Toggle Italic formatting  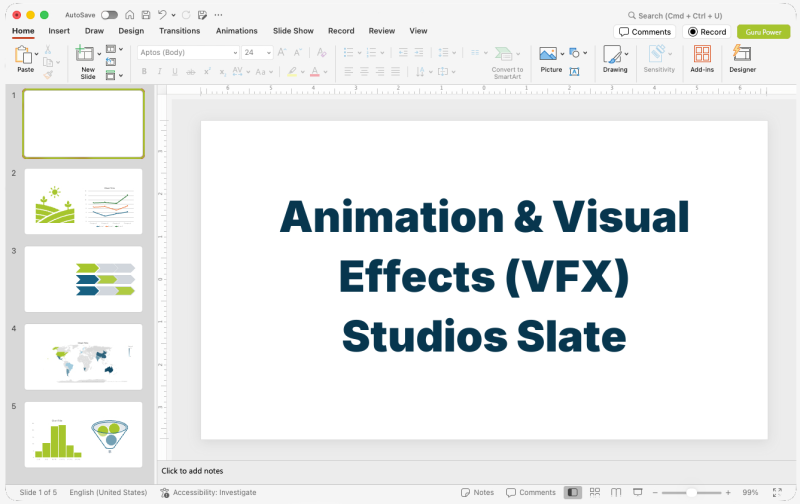pyautogui.click(x=160, y=72)
